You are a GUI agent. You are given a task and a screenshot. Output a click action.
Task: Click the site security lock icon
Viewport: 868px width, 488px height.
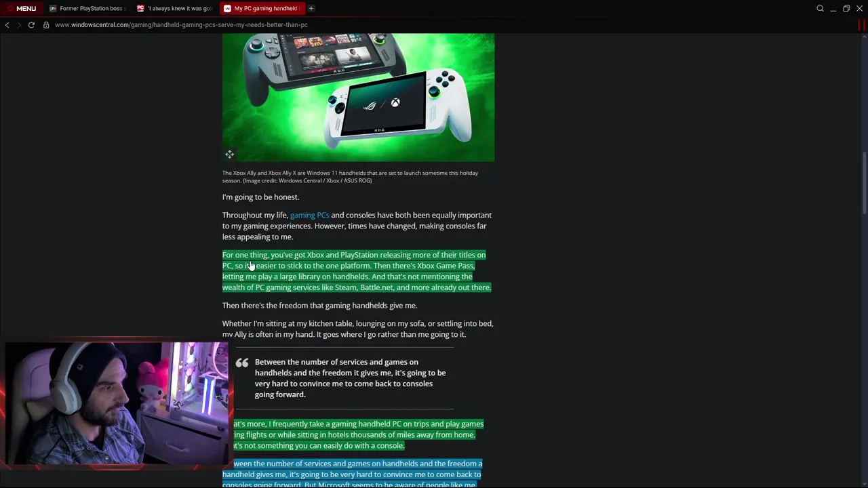click(x=46, y=25)
